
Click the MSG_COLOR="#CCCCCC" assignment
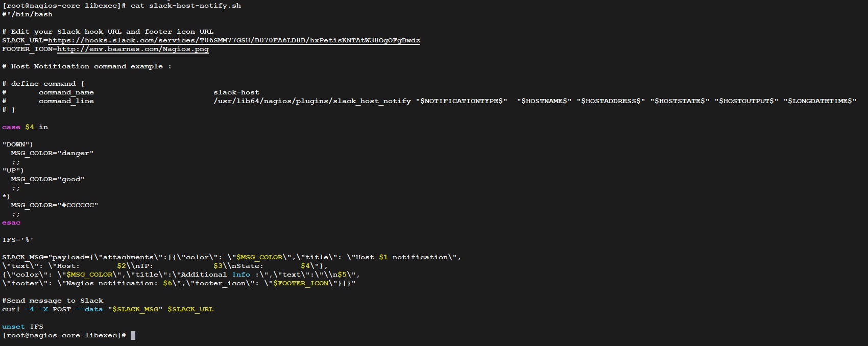tap(54, 205)
